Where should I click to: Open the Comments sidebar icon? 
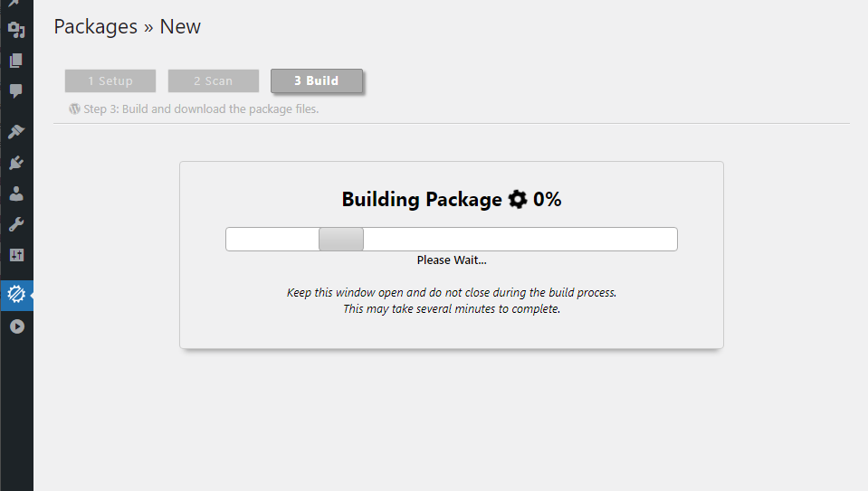16,90
